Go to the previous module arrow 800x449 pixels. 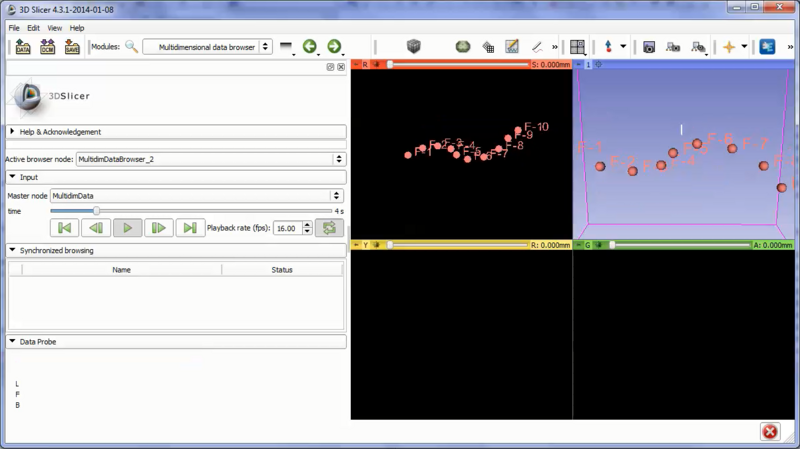pos(310,46)
